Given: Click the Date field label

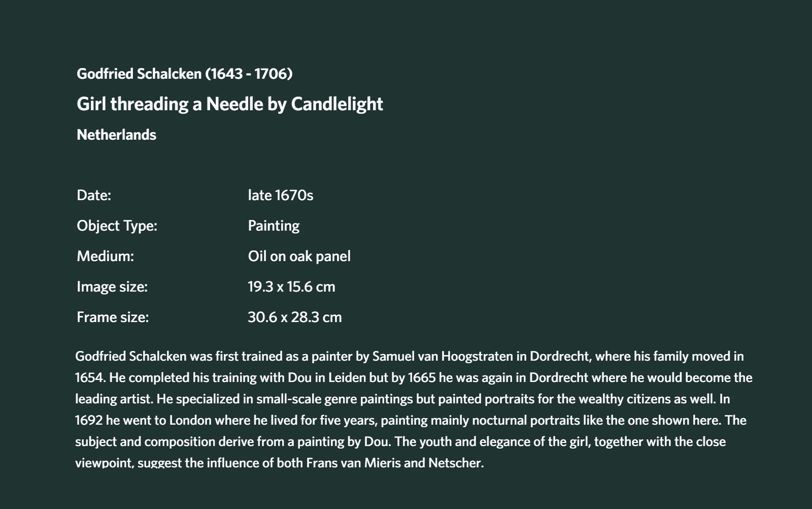Looking at the screenshot, I should [94, 195].
